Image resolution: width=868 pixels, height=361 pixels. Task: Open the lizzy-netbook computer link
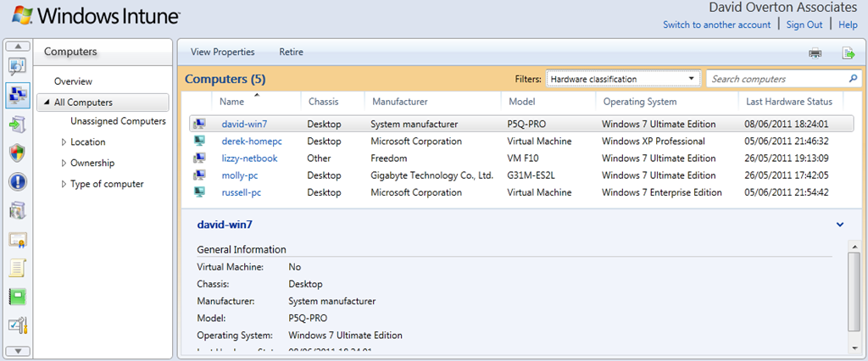[250, 158]
